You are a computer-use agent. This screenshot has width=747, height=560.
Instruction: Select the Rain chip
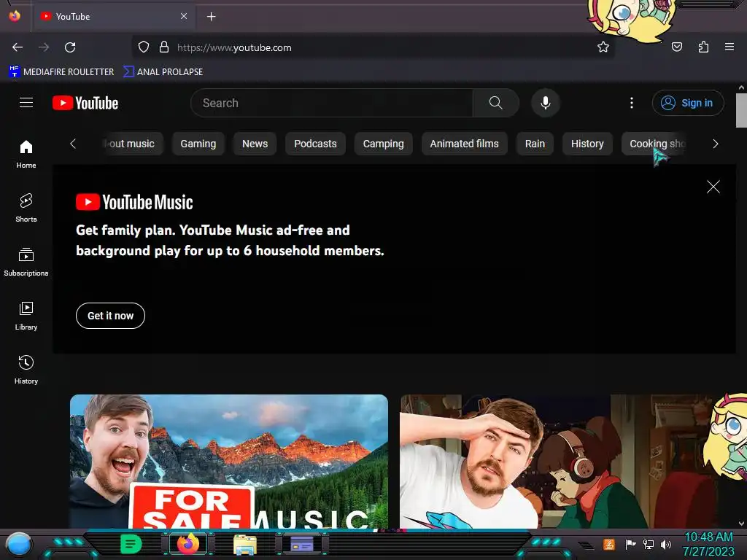pos(535,144)
